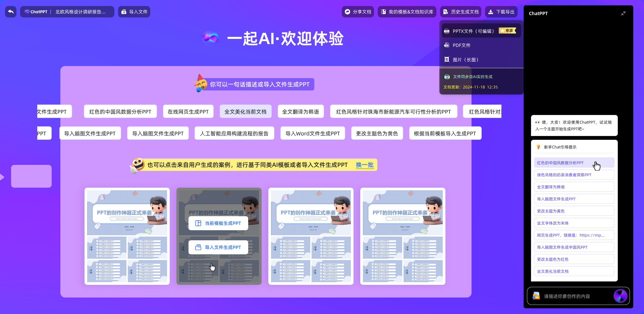The width and height of the screenshot is (644, 314).
Task: Click the refresh batch link
Action: pyautogui.click(x=365, y=165)
